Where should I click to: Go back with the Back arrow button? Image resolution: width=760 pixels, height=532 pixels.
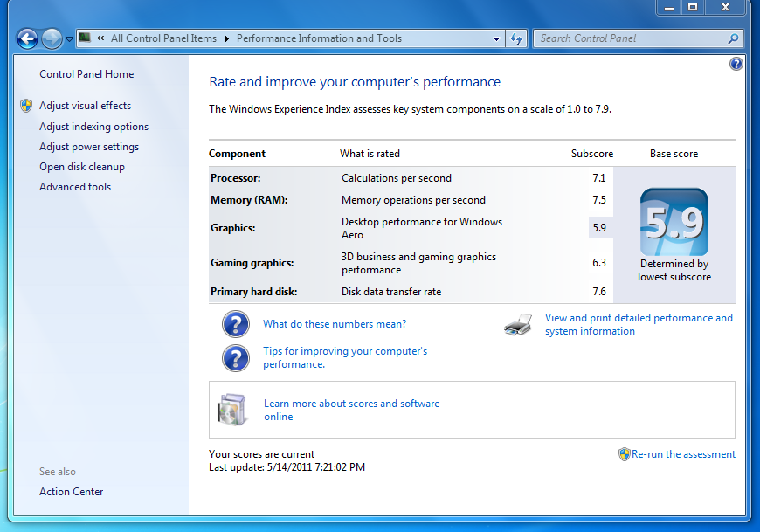pyautogui.click(x=27, y=38)
